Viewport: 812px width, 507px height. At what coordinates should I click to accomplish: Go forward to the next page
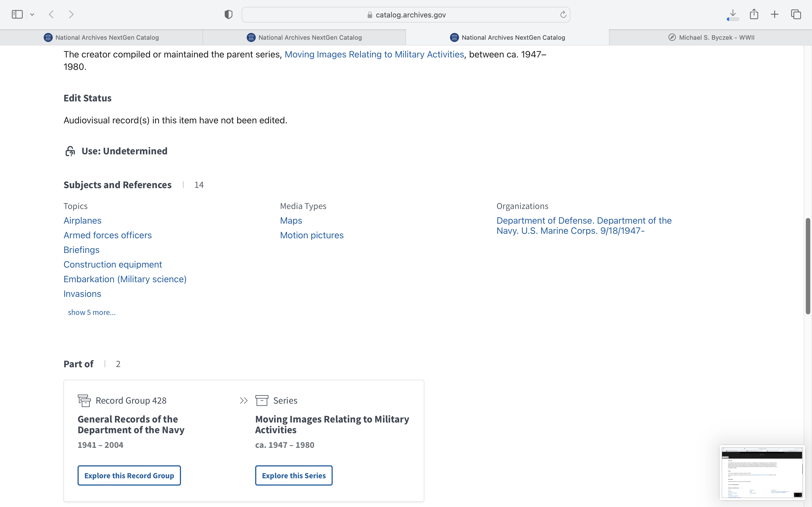71,14
